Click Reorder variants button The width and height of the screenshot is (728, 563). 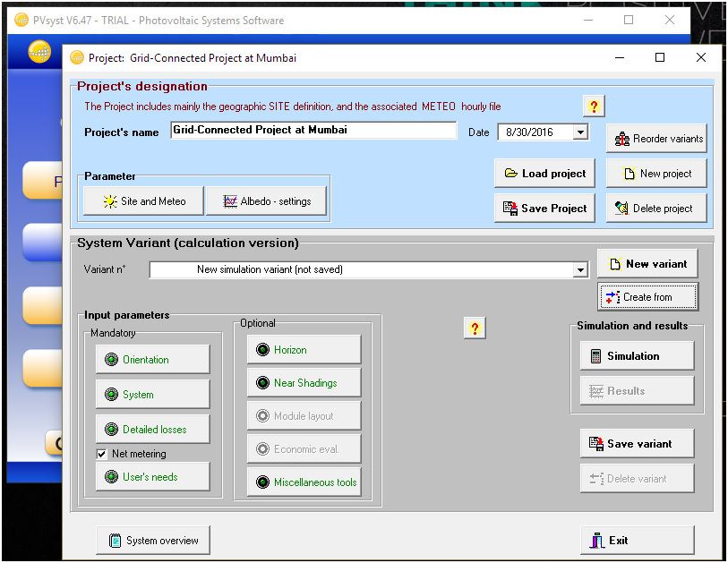pyautogui.click(x=656, y=139)
